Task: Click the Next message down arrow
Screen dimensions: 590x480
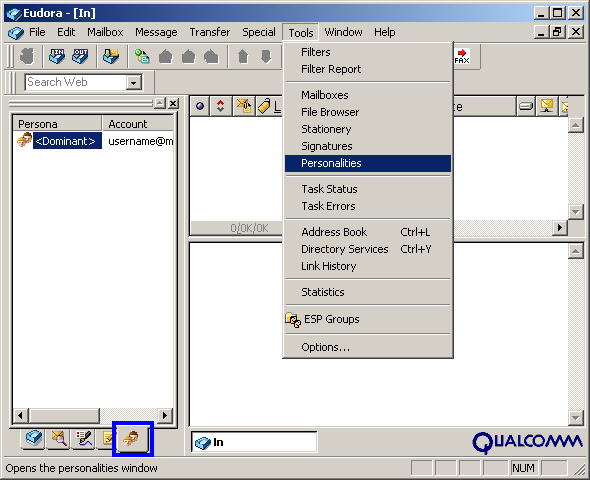Action: point(266,57)
